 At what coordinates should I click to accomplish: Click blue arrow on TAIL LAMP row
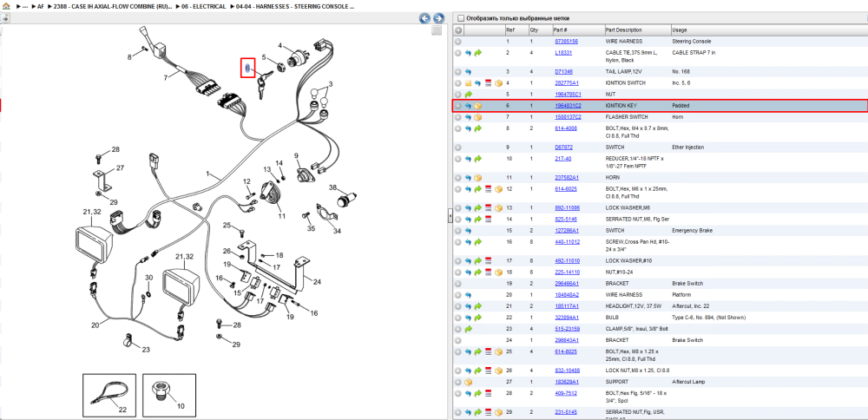click(x=468, y=72)
